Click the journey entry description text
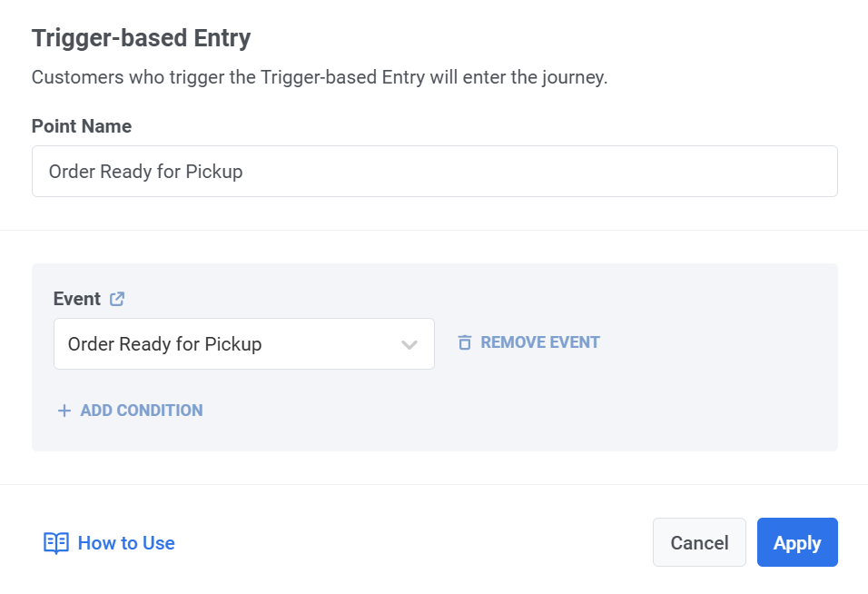Image resolution: width=868 pixels, height=594 pixels. pyautogui.click(x=320, y=77)
